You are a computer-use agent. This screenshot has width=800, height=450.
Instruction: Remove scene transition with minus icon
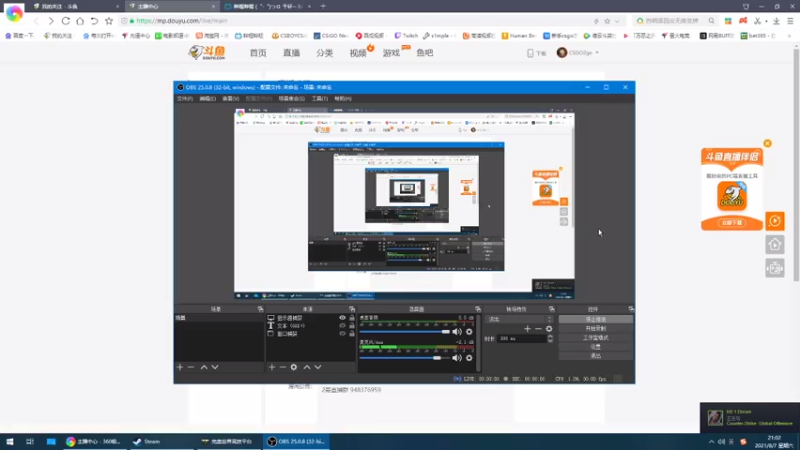pos(538,329)
